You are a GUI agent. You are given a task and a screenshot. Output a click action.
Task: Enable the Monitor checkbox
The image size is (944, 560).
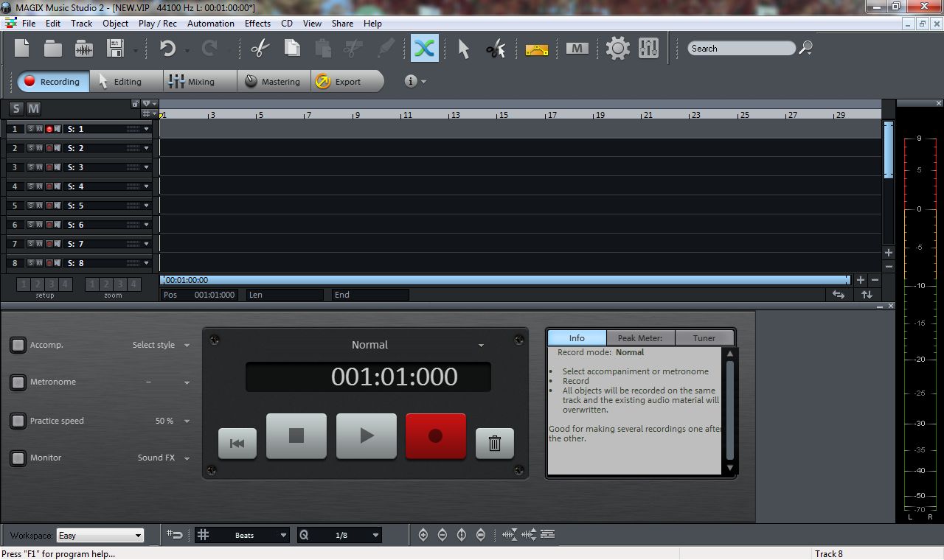18,458
